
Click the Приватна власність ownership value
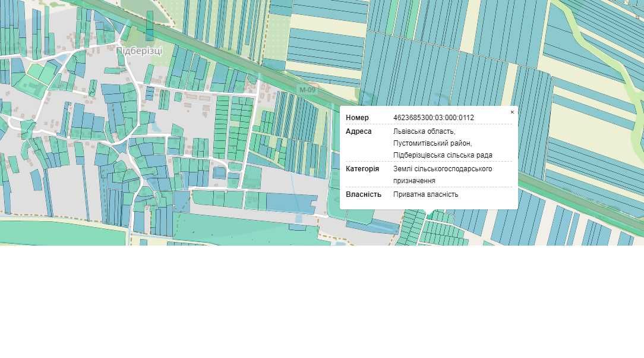(425, 194)
